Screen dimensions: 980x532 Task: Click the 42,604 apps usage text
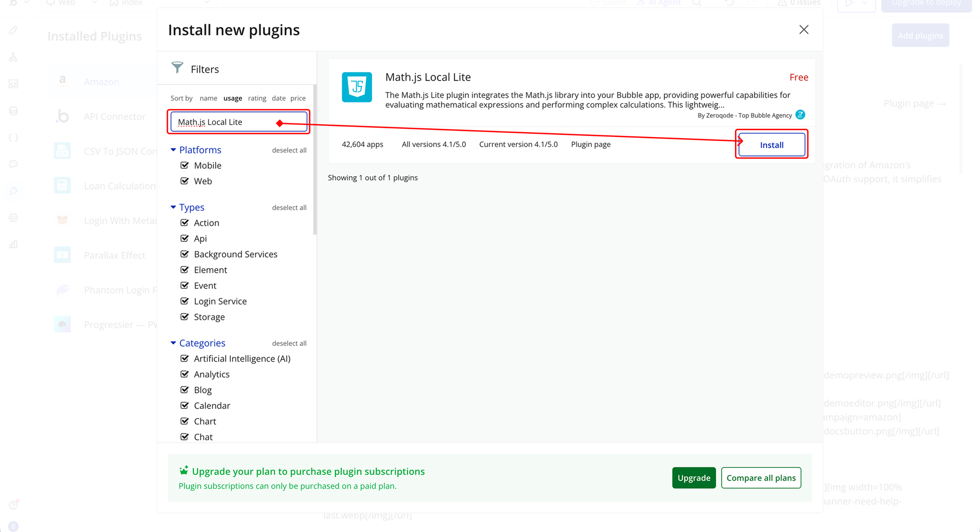(x=362, y=144)
